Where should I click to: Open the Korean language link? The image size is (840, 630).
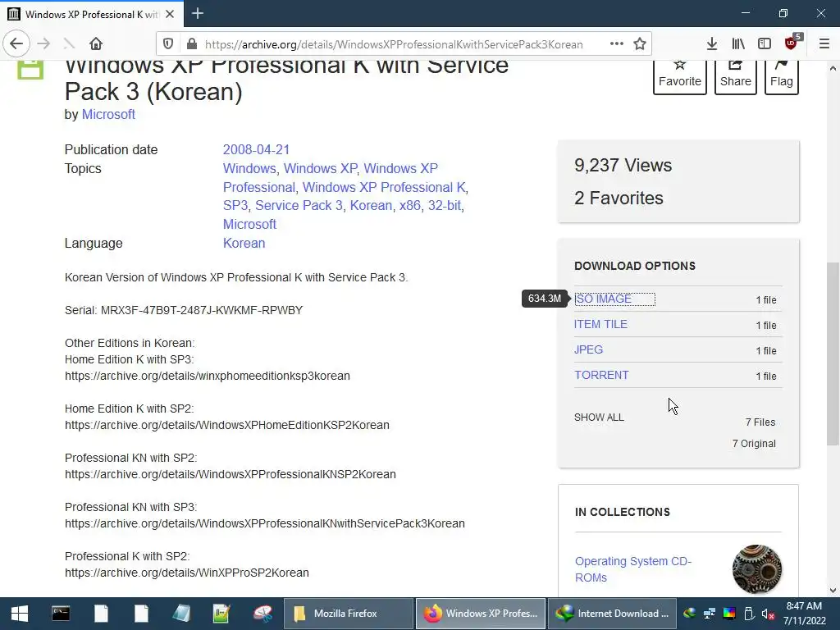click(244, 243)
